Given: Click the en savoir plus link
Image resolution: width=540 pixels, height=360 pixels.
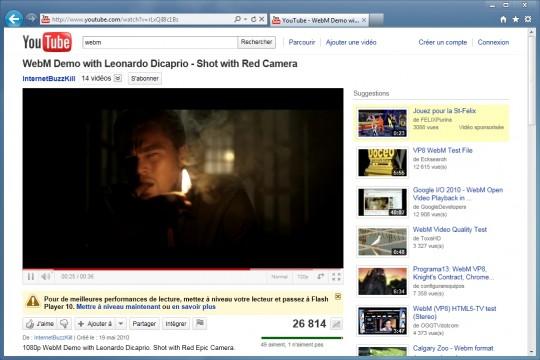Looking at the screenshot, I should pos(194,307).
